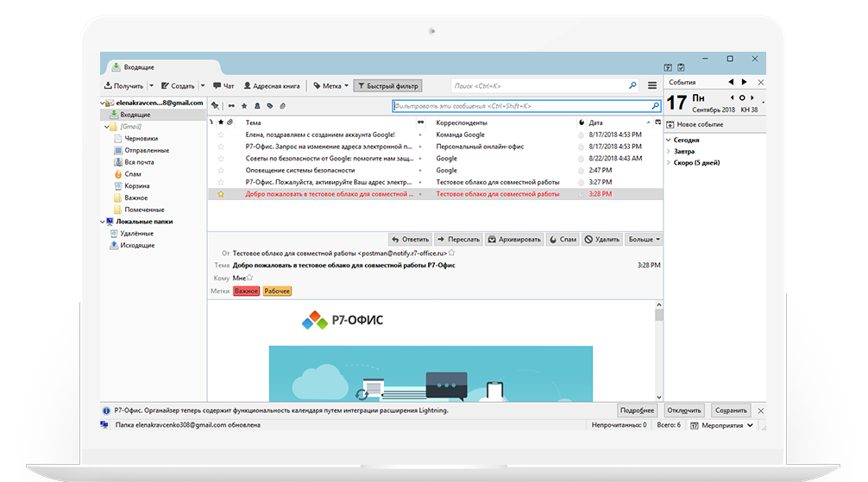Viewport: 868px width, 482px height.
Task: Click the filter messages input field
Action: tap(520, 106)
